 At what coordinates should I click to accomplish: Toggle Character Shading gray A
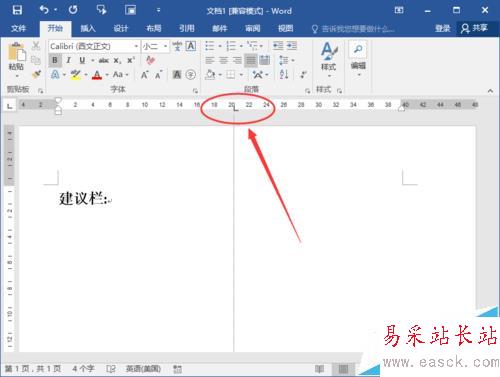tap(177, 74)
